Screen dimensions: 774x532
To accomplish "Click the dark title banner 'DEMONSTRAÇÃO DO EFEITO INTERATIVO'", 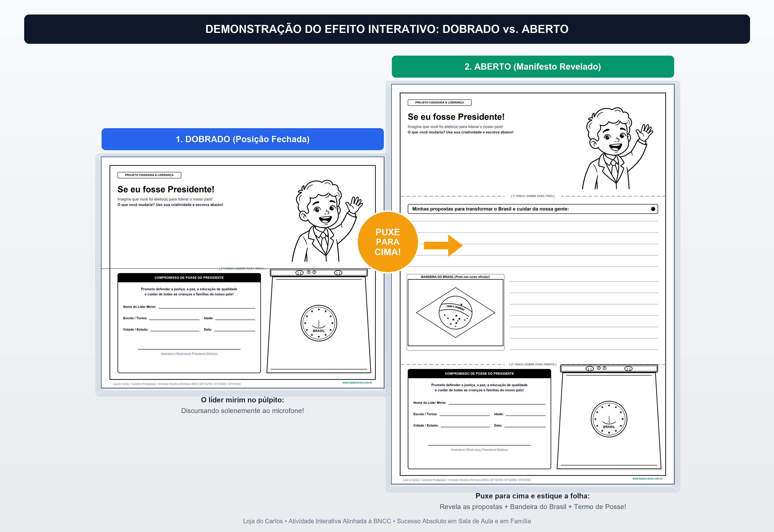I will pos(387,29).
